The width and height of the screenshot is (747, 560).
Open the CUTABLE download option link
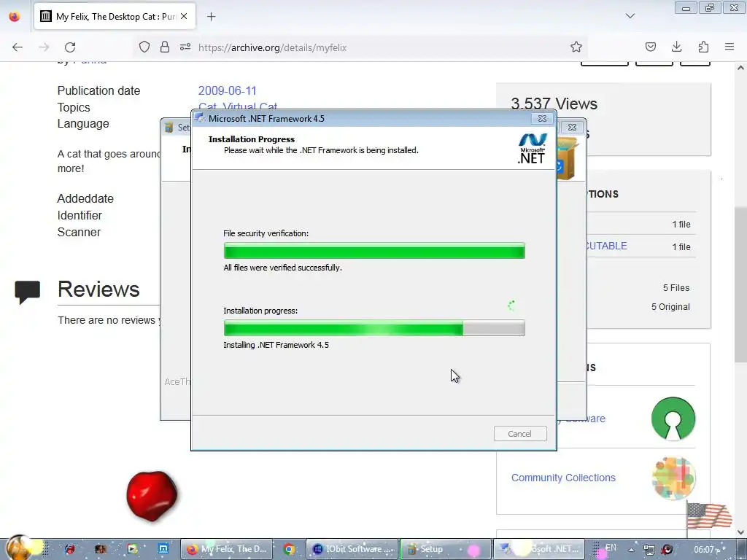605,246
